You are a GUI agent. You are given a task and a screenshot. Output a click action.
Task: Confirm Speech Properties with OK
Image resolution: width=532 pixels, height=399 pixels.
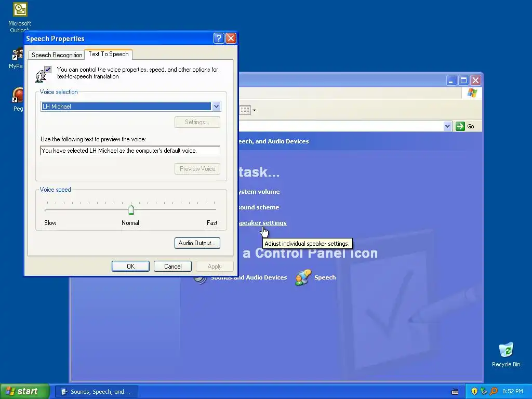(x=130, y=267)
